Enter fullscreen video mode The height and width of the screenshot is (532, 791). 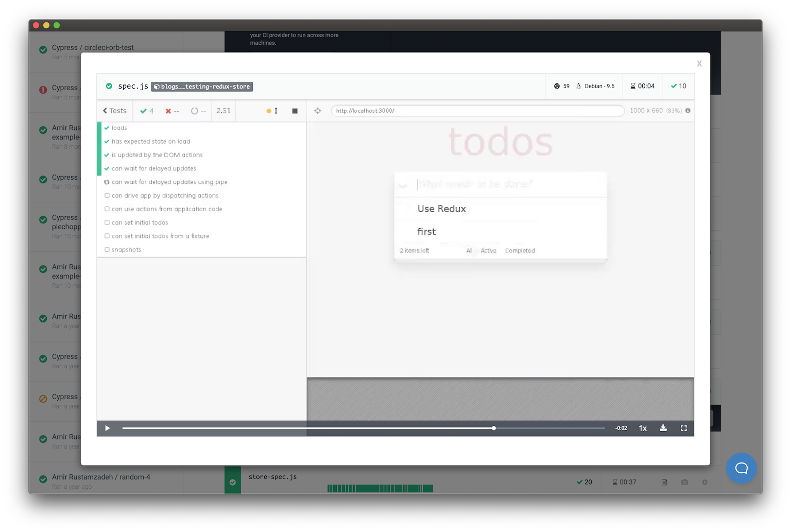pos(684,428)
